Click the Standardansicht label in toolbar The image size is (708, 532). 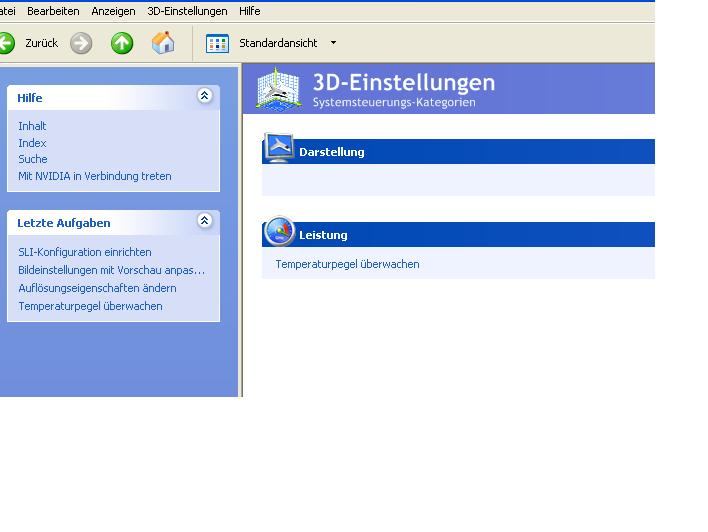tap(278, 43)
